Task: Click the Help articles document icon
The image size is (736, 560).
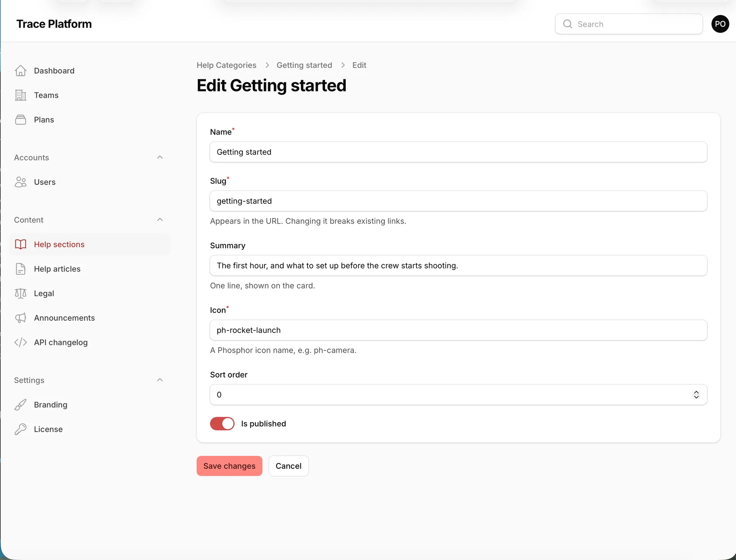Action: point(20,269)
